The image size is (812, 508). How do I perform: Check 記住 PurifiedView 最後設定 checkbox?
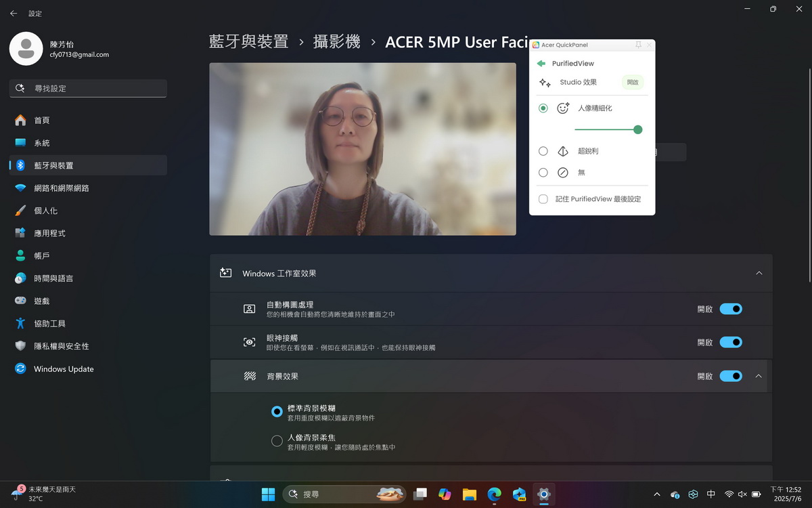tap(543, 199)
